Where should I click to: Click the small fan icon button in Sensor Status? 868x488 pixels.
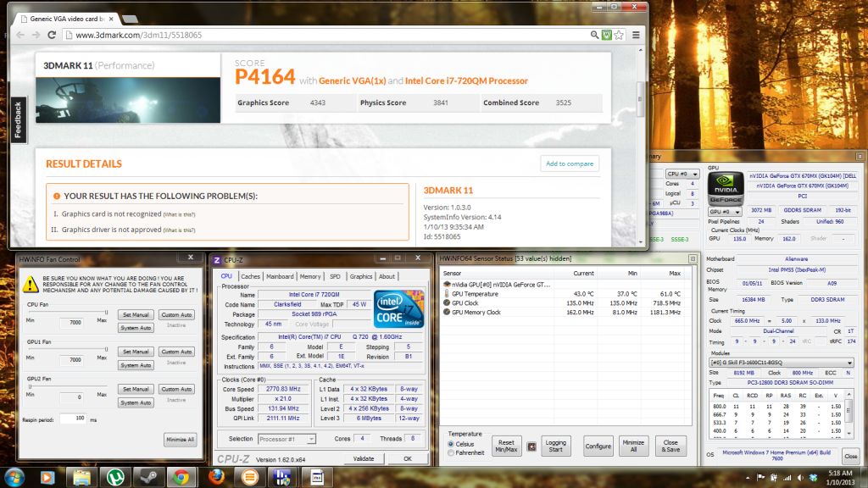pyautogui.click(x=531, y=446)
